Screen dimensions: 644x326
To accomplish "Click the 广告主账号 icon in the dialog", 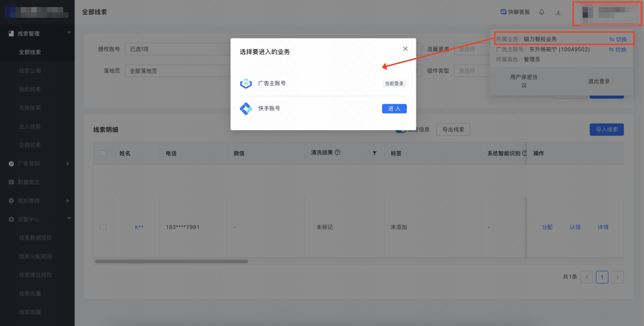I will click(246, 84).
